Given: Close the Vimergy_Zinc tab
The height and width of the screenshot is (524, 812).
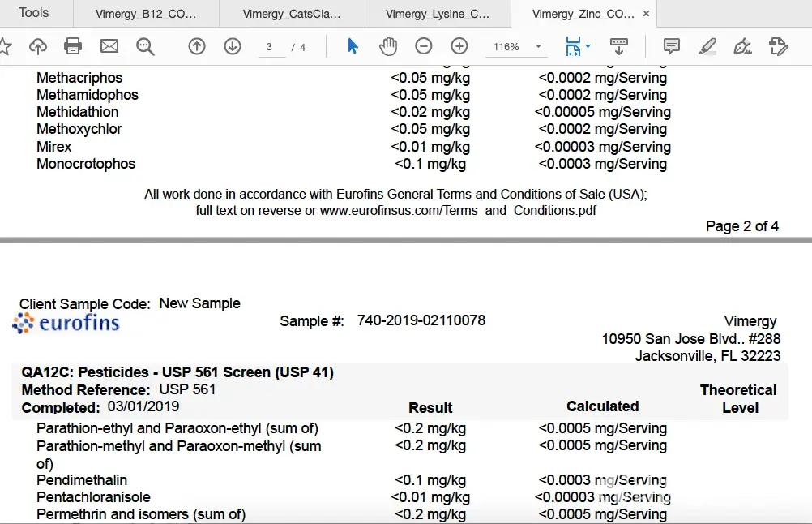Looking at the screenshot, I should pyautogui.click(x=645, y=14).
